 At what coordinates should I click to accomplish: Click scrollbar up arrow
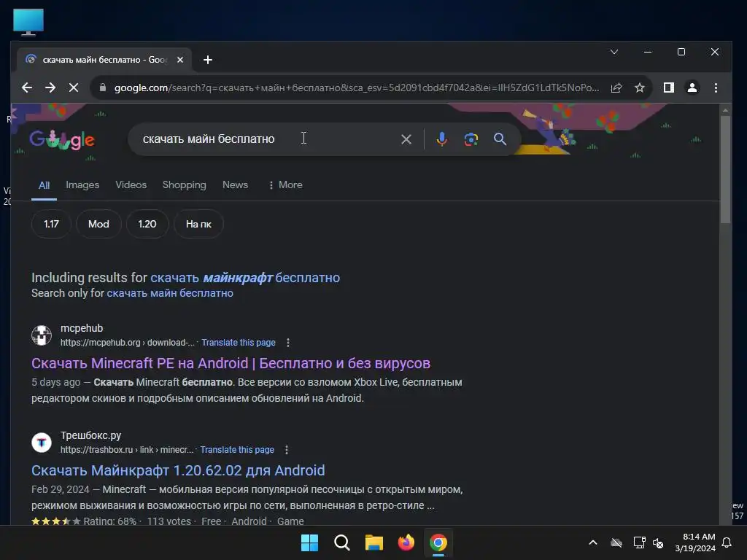click(725, 110)
